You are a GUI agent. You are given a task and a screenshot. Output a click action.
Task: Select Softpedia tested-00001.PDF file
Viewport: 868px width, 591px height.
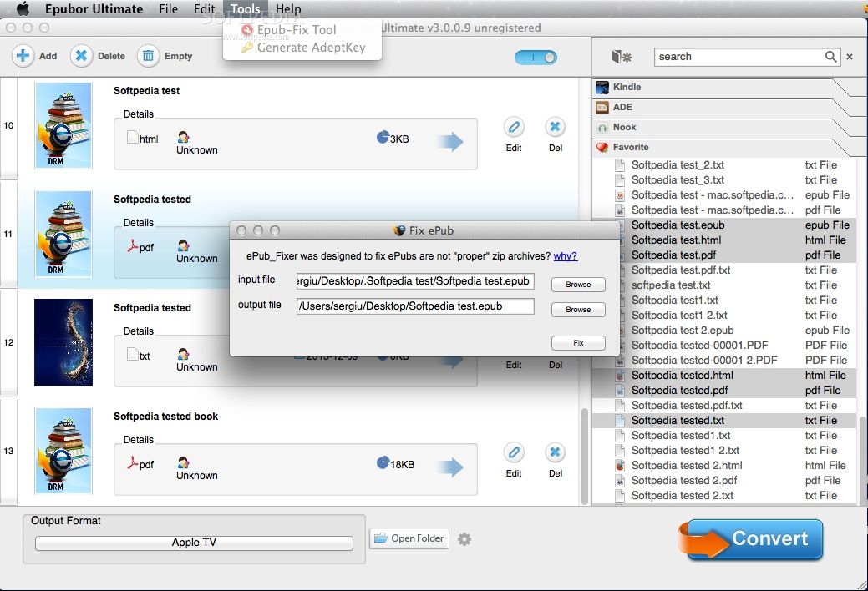click(x=724, y=346)
